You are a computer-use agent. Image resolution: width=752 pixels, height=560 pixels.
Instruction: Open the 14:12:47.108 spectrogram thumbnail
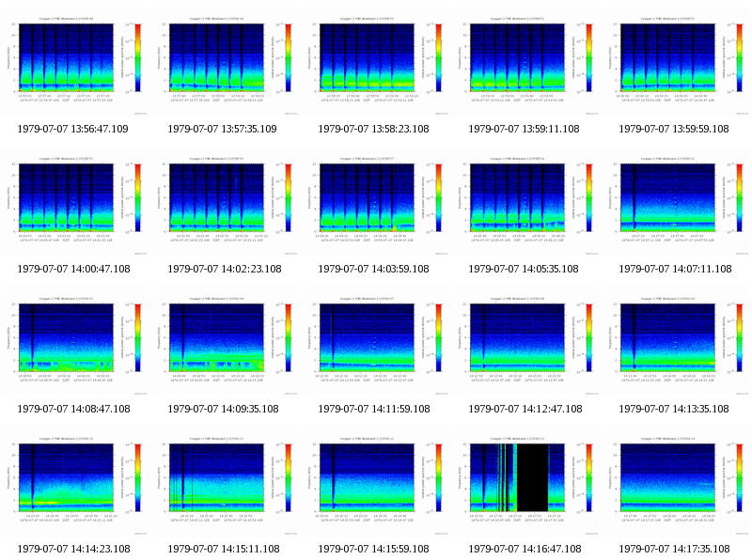525,341
